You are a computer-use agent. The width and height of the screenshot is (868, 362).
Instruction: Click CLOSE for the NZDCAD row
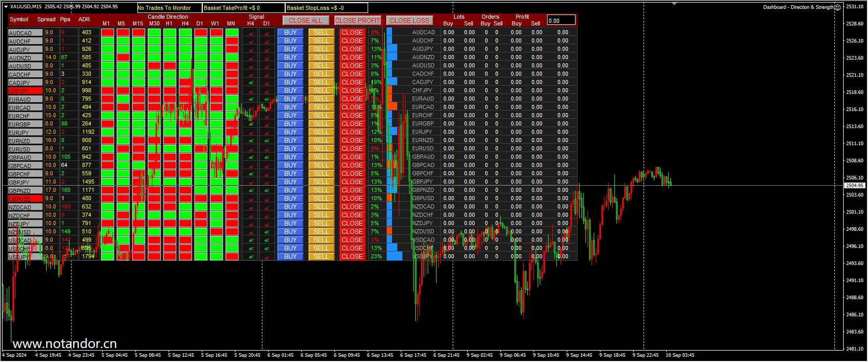coord(352,206)
